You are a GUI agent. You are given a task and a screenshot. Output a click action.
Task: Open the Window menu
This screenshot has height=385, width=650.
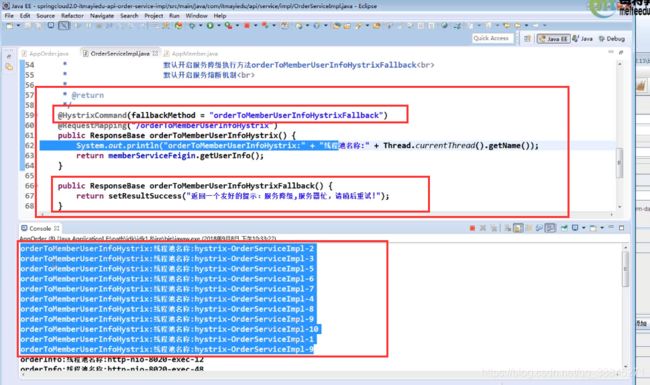pos(196,16)
